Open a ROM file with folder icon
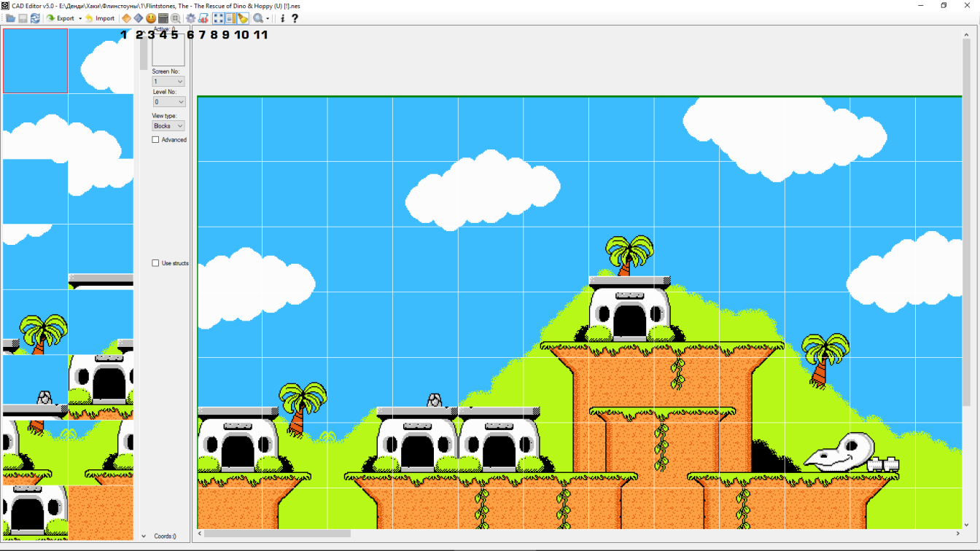The height and width of the screenshot is (551, 980). pos(10,18)
